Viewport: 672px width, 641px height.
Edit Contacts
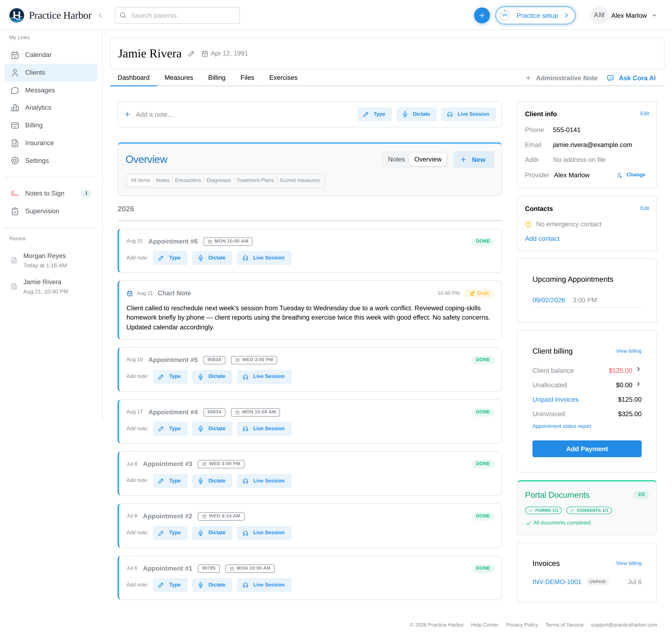pyautogui.click(x=644, y=208)
